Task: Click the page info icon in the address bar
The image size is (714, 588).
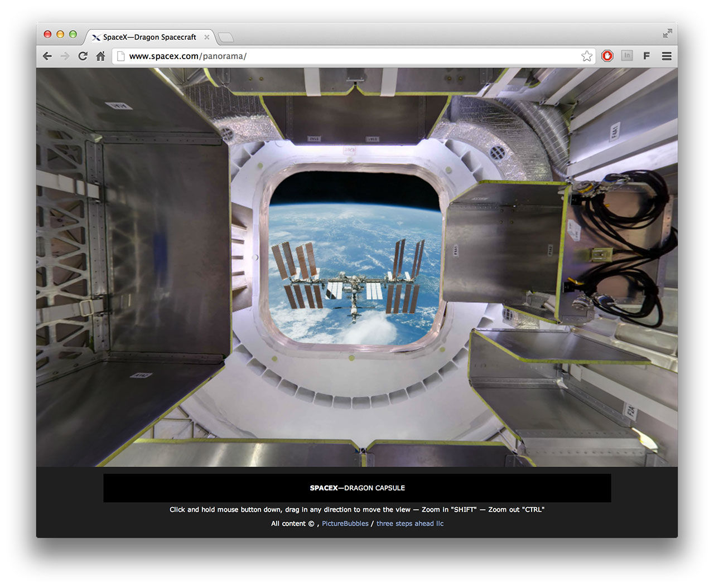Action: pyautogui.click(x=120, y=56)
